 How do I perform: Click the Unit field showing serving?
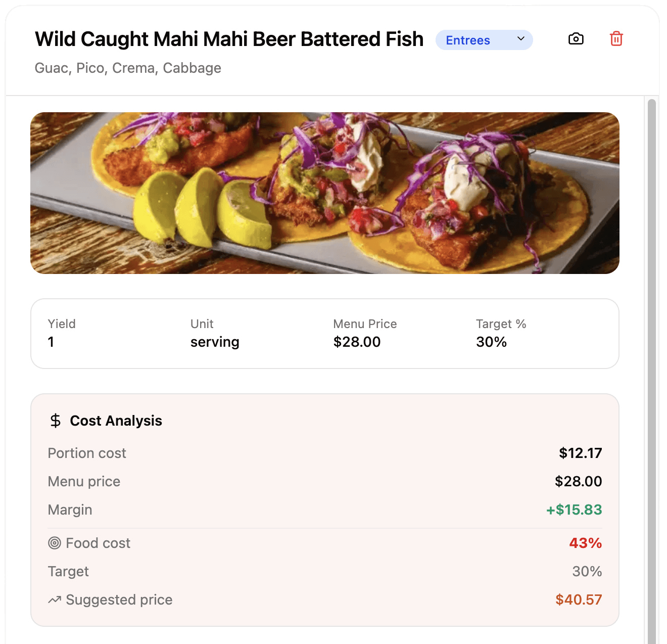point(214,342)
